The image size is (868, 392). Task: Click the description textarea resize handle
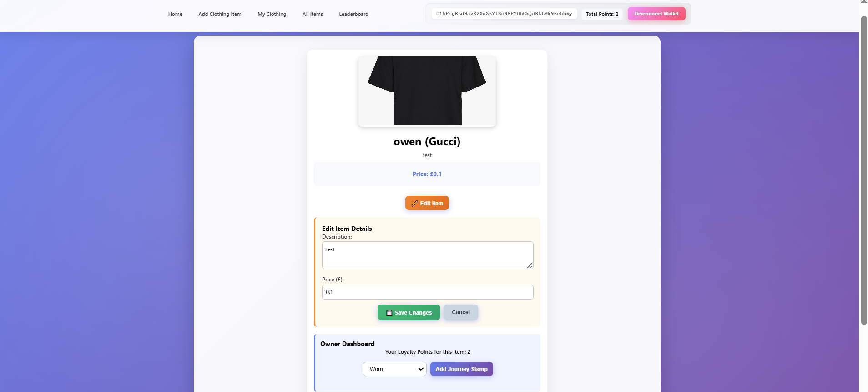coord(530,265)
